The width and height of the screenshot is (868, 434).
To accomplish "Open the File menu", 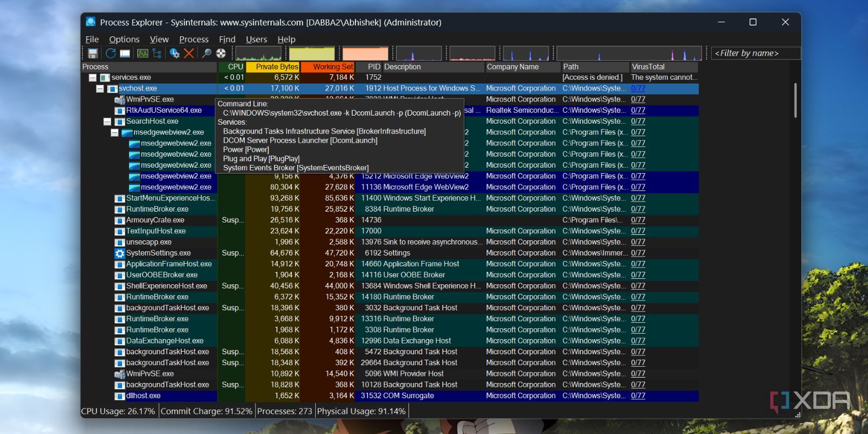I will (92, 39).
